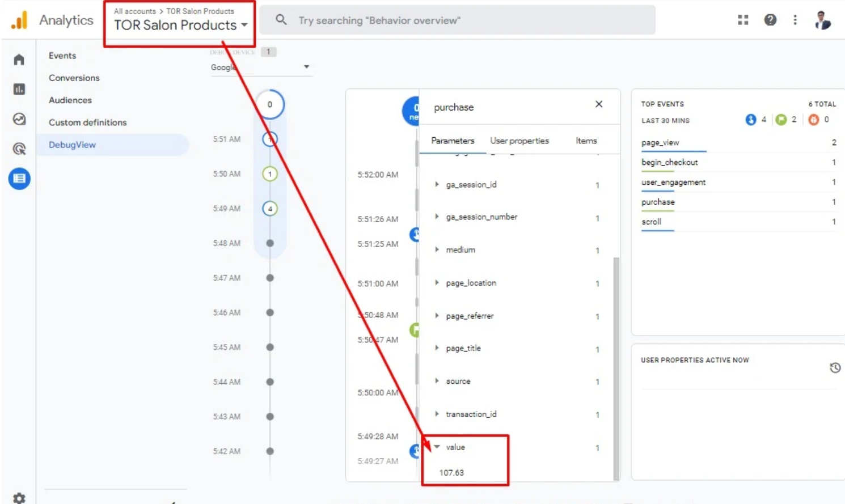The width and height of the screenshot is (845, 504).
Task: Click the search magnifier icon
Action: (281, 20)
